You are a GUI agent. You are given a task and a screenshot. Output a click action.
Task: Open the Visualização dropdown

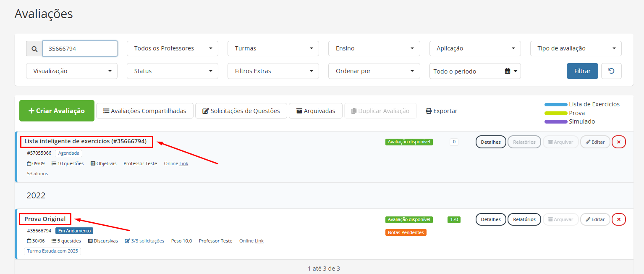click(72, 71)
